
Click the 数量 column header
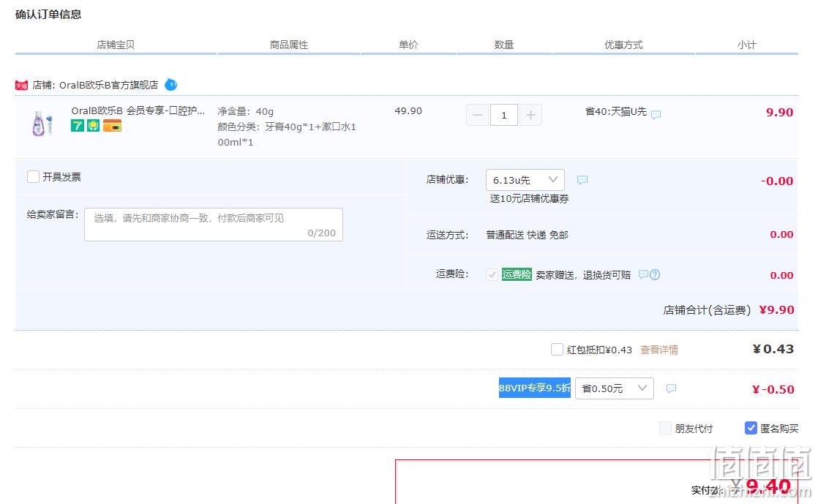coord(504,45)
